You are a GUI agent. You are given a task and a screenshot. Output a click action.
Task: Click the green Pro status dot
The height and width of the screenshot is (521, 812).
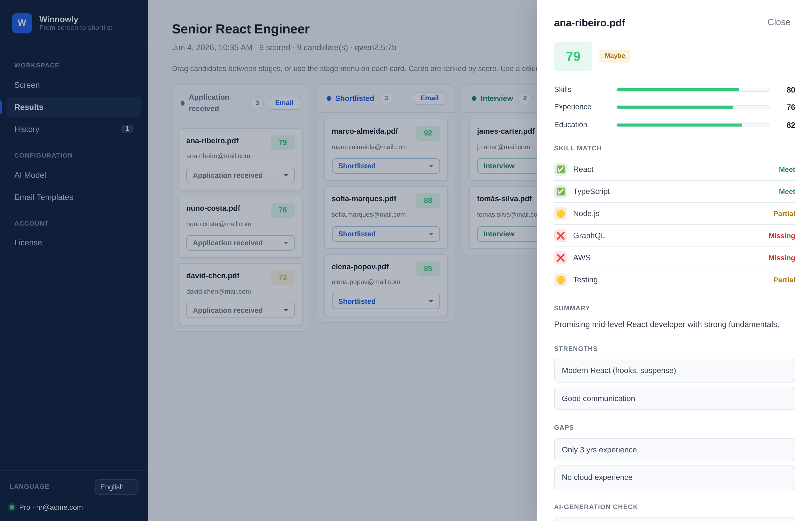point(12,507)
